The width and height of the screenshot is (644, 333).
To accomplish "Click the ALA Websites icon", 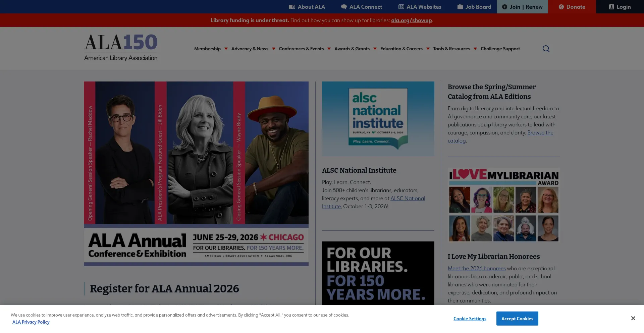I will click(401, 7).
